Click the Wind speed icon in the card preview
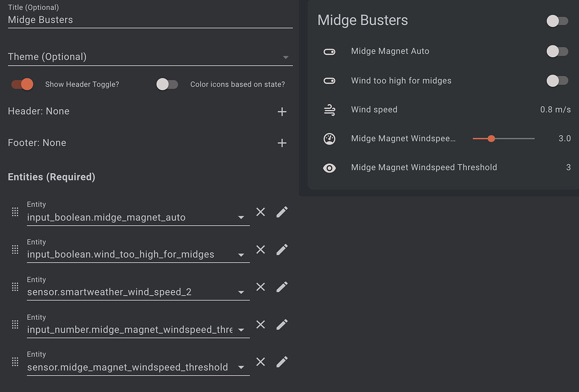 pos(329,109)
